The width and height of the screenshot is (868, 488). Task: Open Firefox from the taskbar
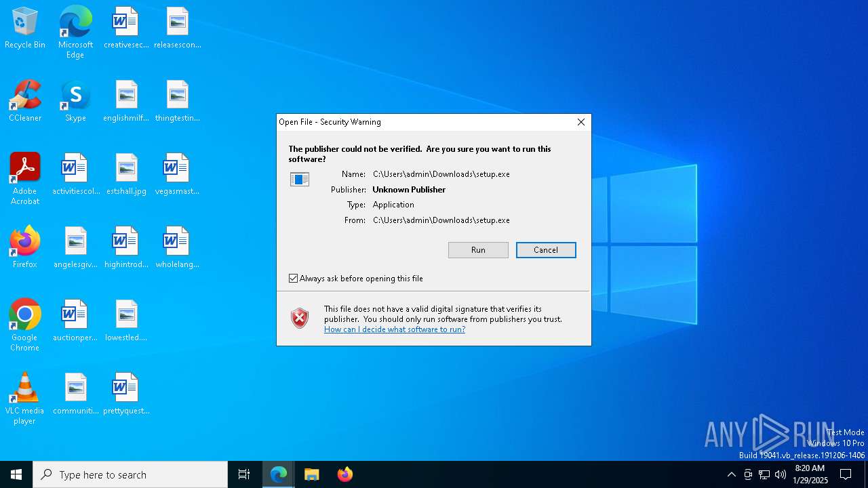tap(345, 474)
